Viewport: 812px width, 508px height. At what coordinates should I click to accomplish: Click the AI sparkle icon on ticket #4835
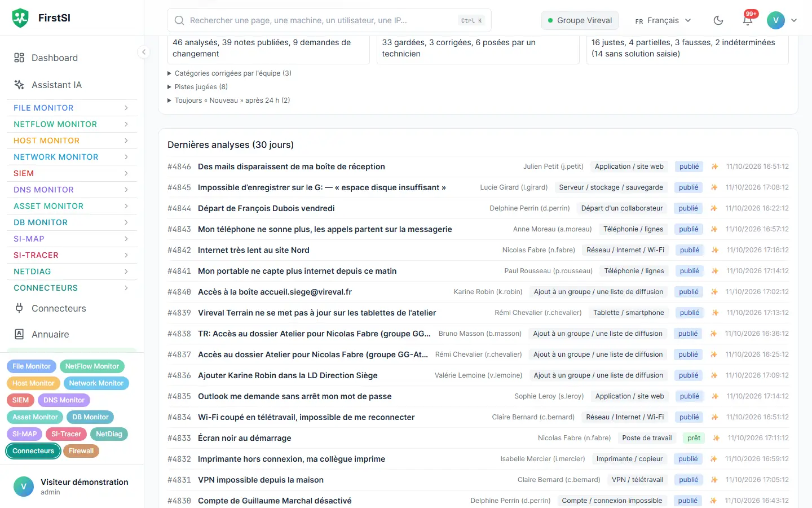715,396
